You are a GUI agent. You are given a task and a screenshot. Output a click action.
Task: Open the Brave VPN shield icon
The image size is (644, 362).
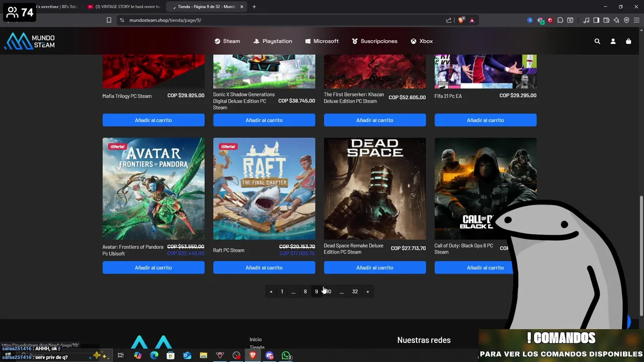[626, 20]
